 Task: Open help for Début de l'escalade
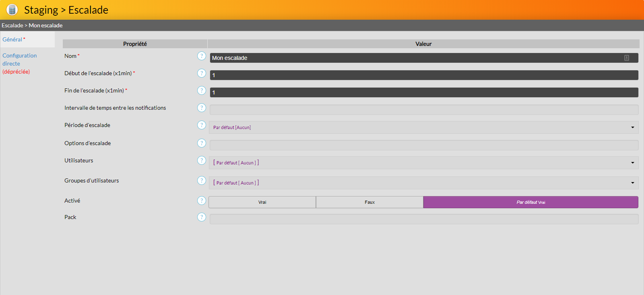click(202, 73)
